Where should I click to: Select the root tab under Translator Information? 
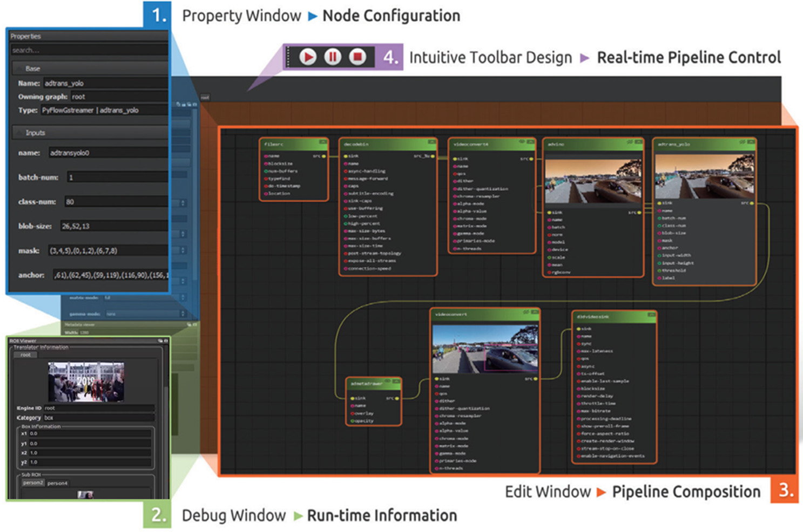coord(25,354)
